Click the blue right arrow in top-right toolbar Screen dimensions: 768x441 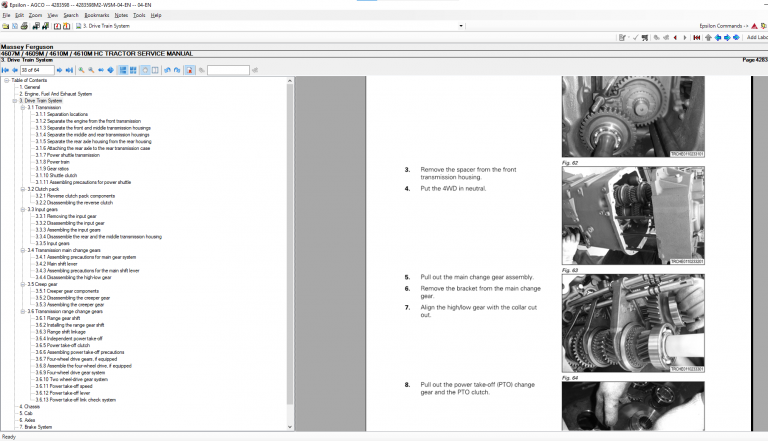727,37
